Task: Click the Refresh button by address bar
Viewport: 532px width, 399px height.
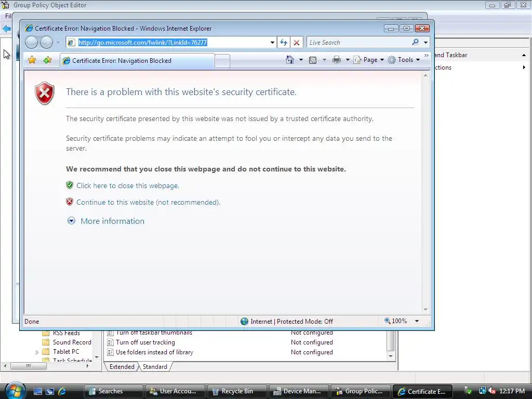Action: tap(284, 43)
